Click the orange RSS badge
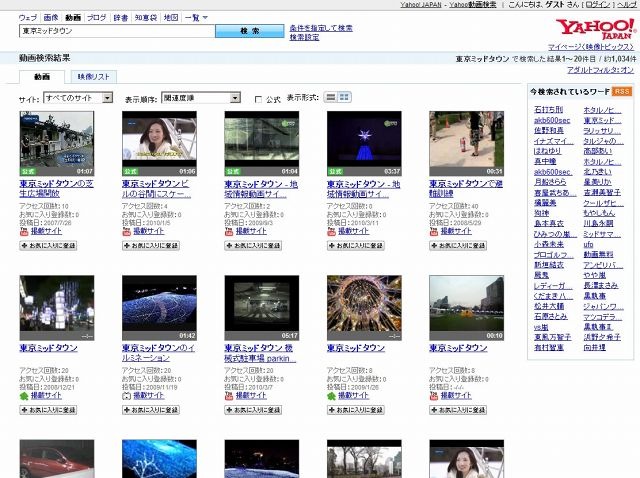Image resolution: width=640 pixels, height=478 pixels. (622, 91)
